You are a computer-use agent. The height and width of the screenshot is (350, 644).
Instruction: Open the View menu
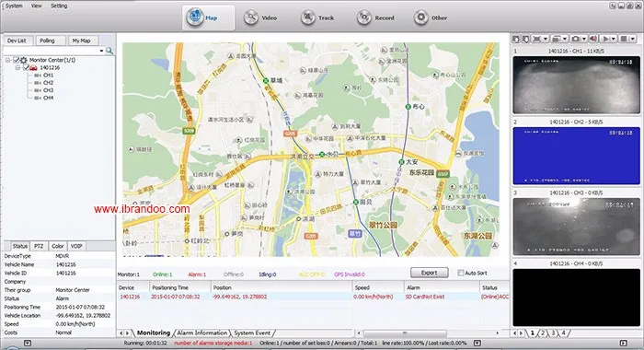pos(37,6)
